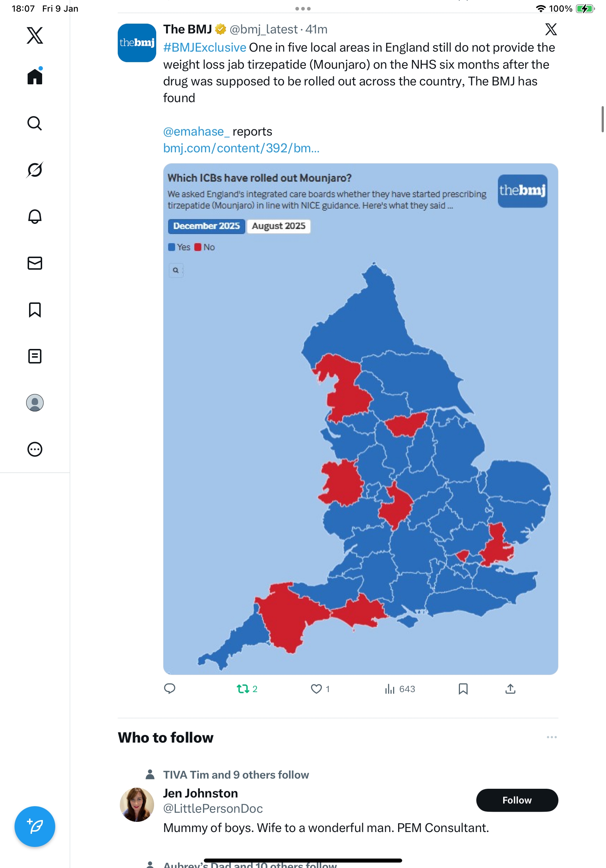This screenshot has width=606, height=868.
Task: Expand Who to follow options menu
Action: point(551,737)
